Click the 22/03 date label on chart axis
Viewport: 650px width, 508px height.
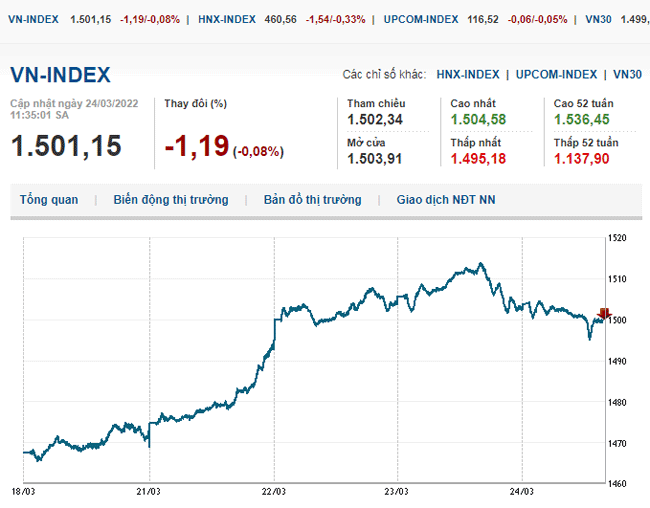(273, 492)
